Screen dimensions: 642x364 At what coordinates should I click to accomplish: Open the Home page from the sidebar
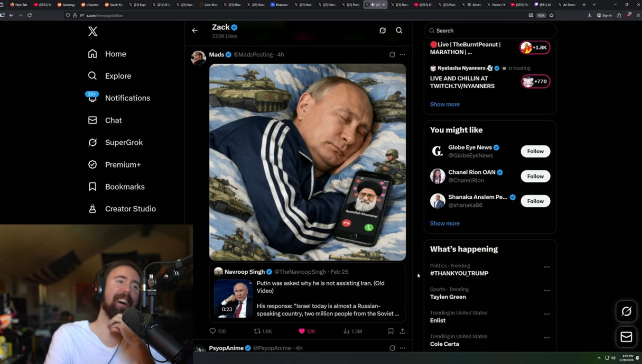(x=107, y=54)
